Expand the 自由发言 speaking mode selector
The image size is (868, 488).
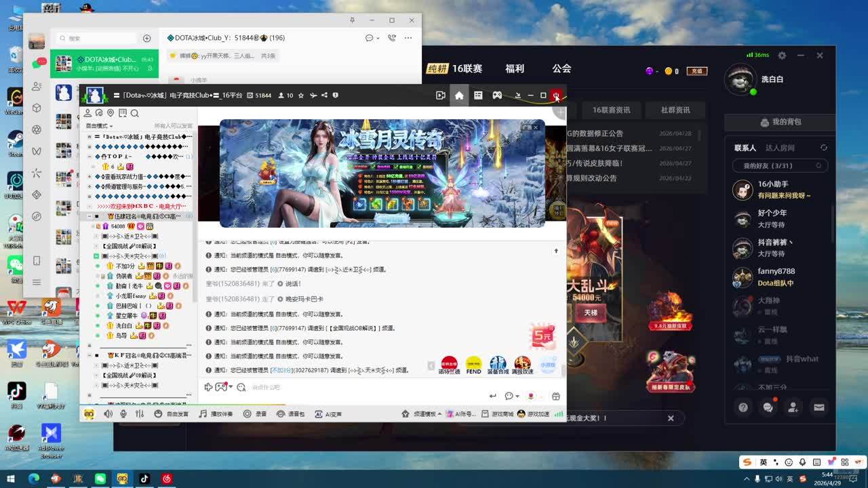(173, 413)
